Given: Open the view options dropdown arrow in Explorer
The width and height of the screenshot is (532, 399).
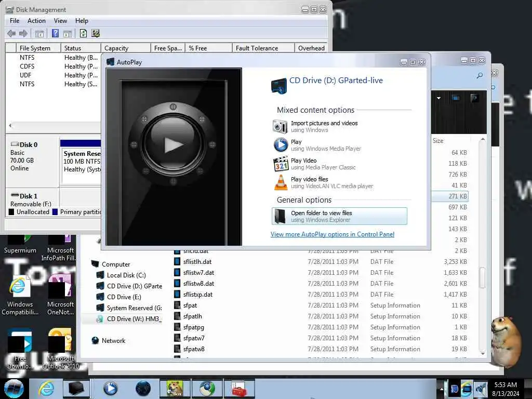Looking at the screenshot, I should [x=438, y=98].
